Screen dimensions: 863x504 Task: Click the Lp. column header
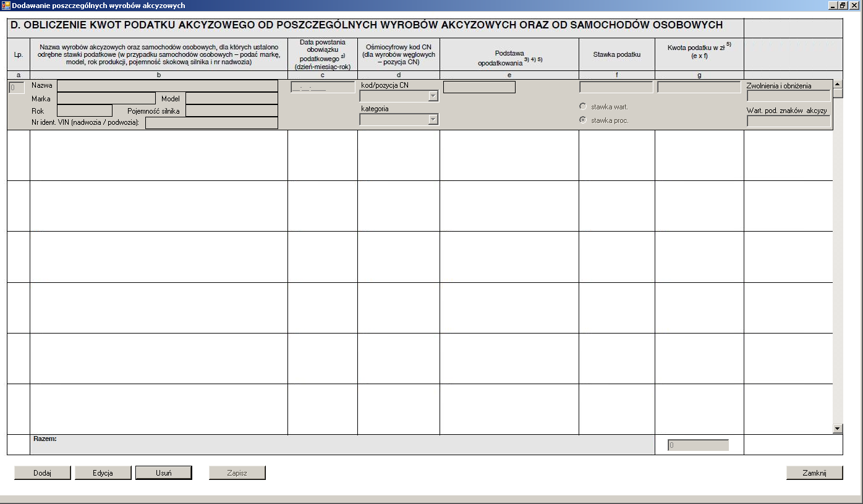point(18,54)
